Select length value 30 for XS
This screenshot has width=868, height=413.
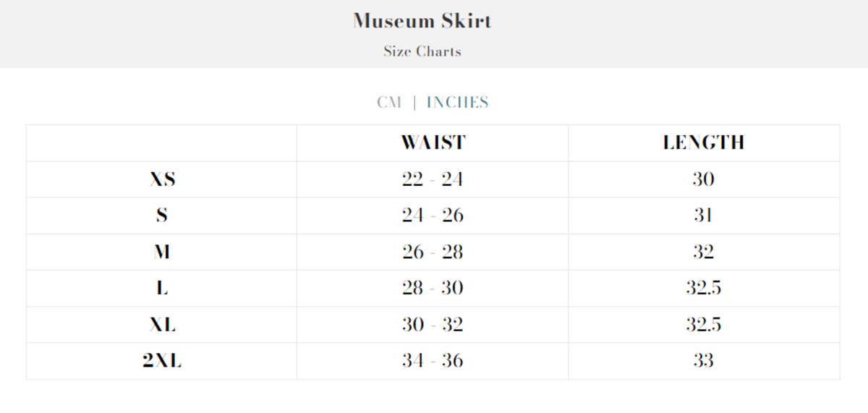coord(703,179)
